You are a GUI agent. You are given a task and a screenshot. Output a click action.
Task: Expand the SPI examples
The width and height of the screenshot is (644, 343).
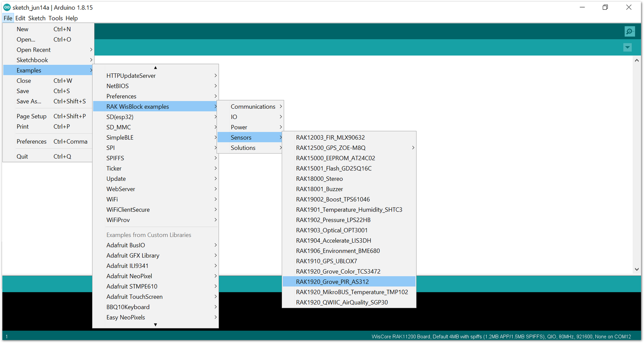(x=155, y=148)
